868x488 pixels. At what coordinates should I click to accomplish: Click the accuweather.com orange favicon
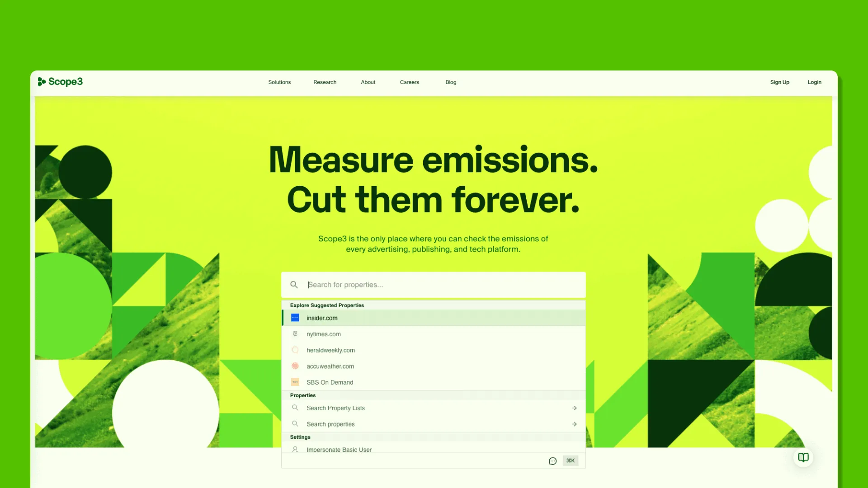tap(295, 366)
